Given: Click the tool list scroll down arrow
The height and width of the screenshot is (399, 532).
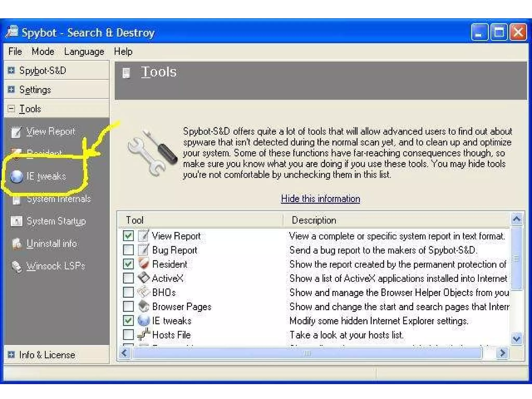Looking at the screenshot, I should click(x=516, y=338).
